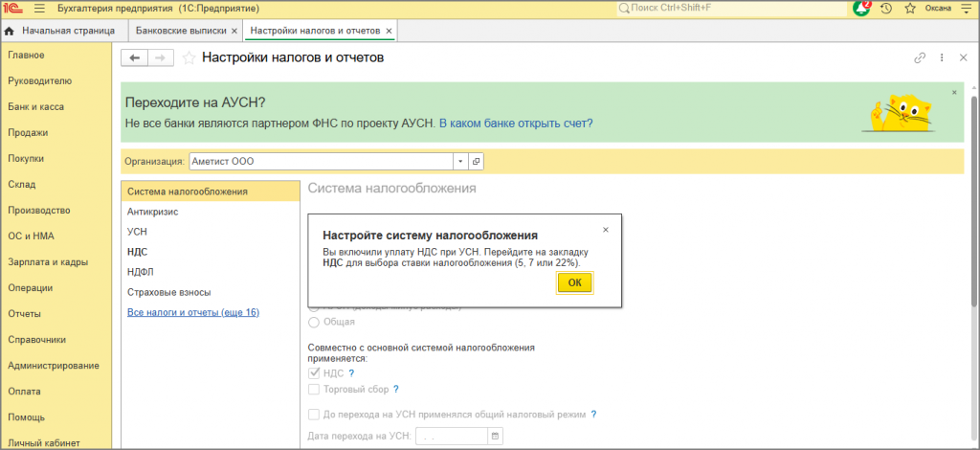The image size is (980, 450).
Task: Open the history clock icon
Action: 885,9
